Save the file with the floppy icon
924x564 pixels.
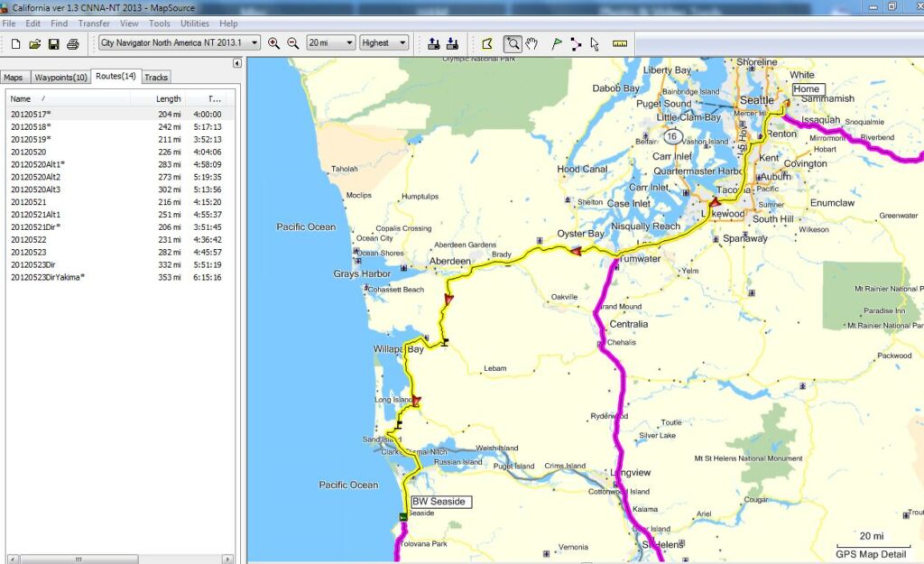[x=53, y=43]
